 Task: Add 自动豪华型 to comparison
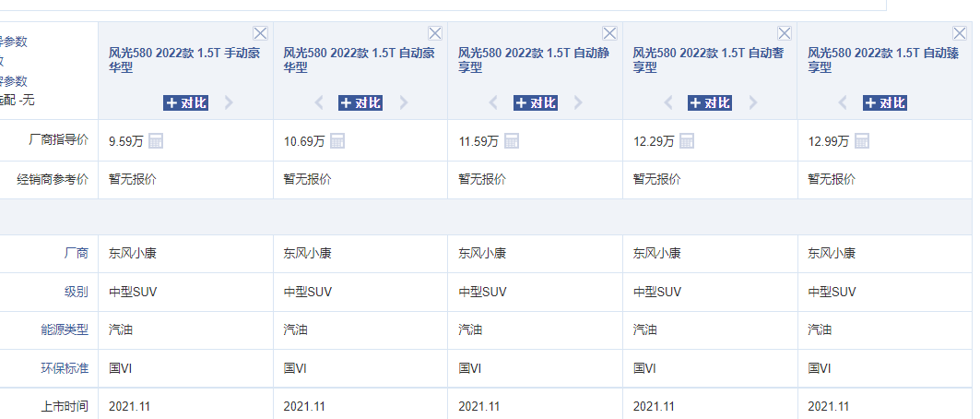pos(360,103)
